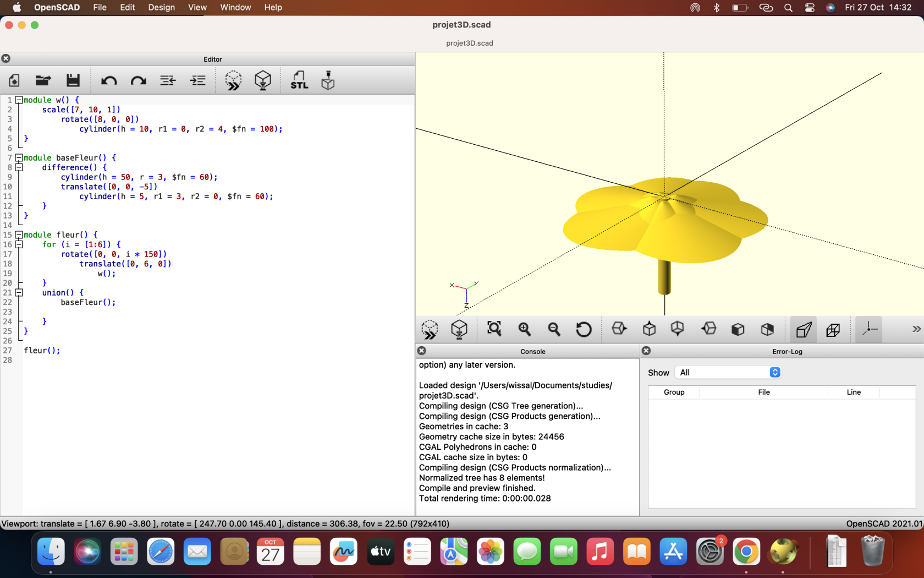Close the Console panel
This screenshot has width=924, height=578.
422,351
